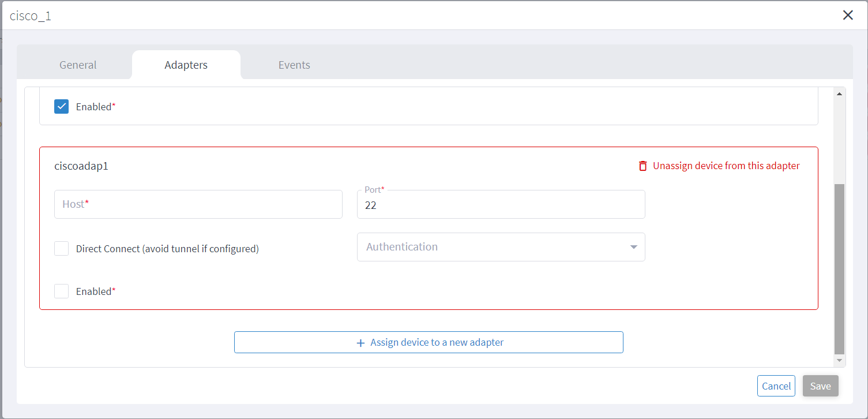
Task: Open the Adapters tab
Action: [186, 65]
